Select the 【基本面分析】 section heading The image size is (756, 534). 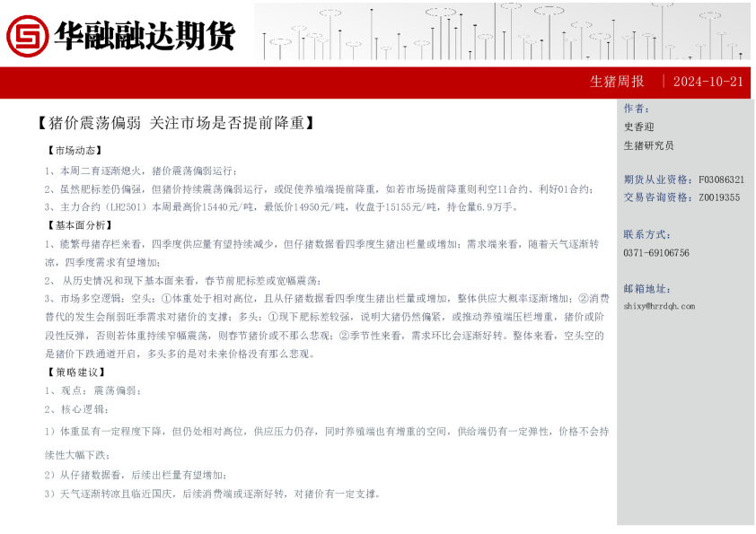pos(80,224)
